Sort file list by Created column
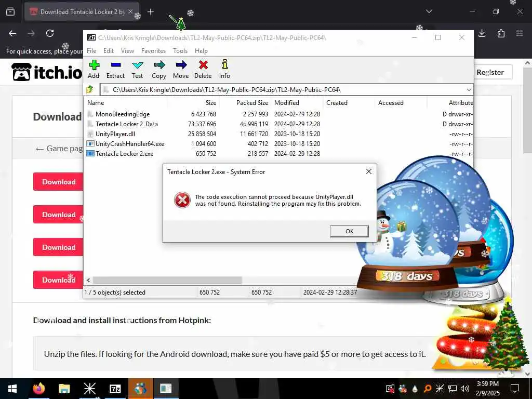Image resolution: width=532 pixels, height=399 pixels. [x=349, y=103]
